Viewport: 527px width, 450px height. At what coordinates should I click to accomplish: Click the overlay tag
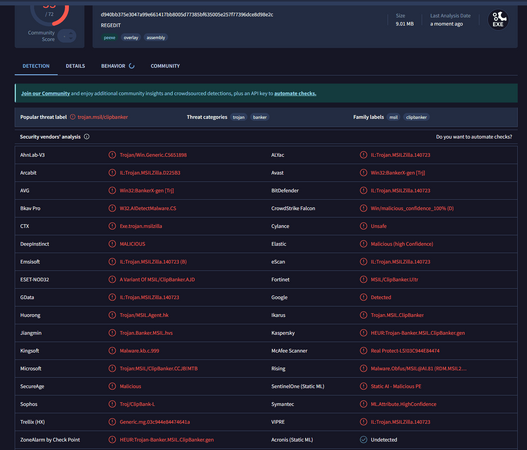coord(131,38)
